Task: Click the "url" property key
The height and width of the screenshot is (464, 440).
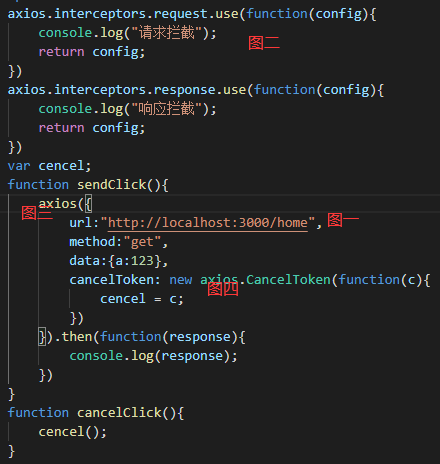Action: pos(81,223)
